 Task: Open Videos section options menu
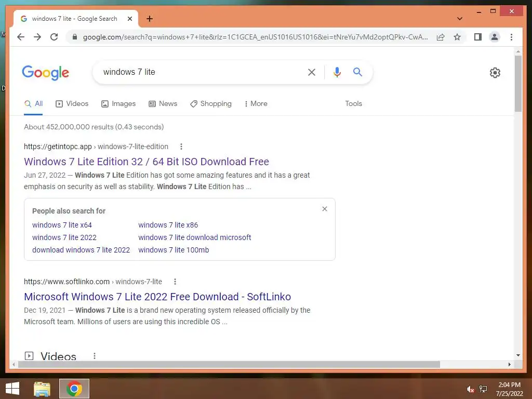coord(95,356)
